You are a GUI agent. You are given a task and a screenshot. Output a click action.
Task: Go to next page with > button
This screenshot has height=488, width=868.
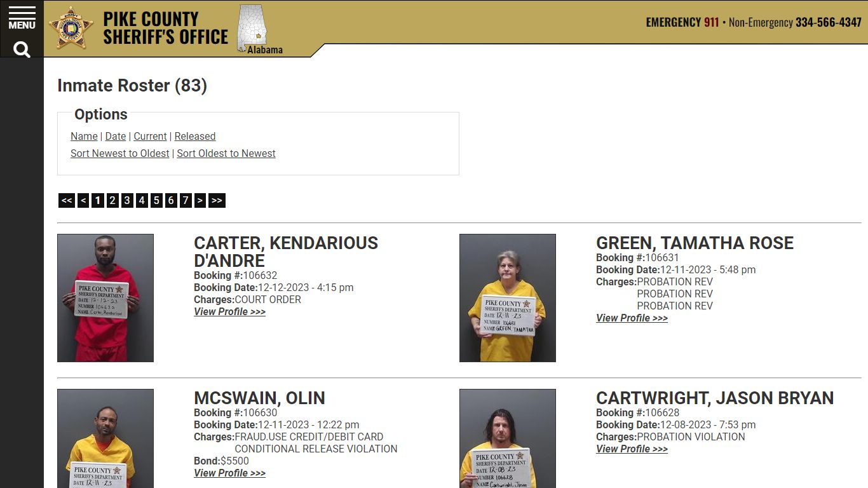200,201
